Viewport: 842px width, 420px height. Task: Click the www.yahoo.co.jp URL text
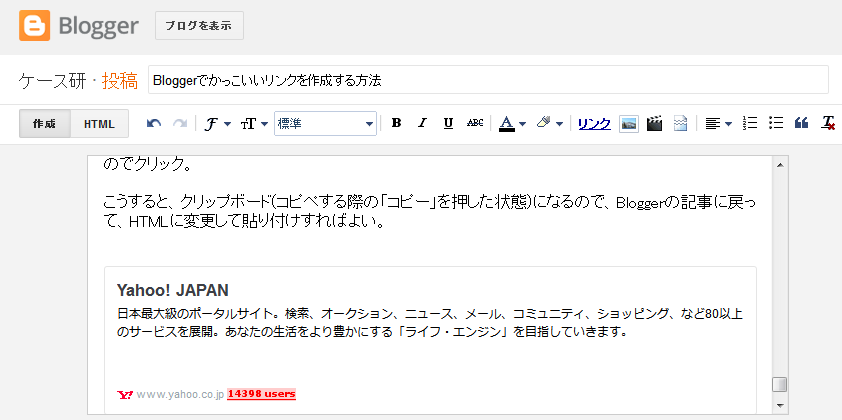[180, 394]
